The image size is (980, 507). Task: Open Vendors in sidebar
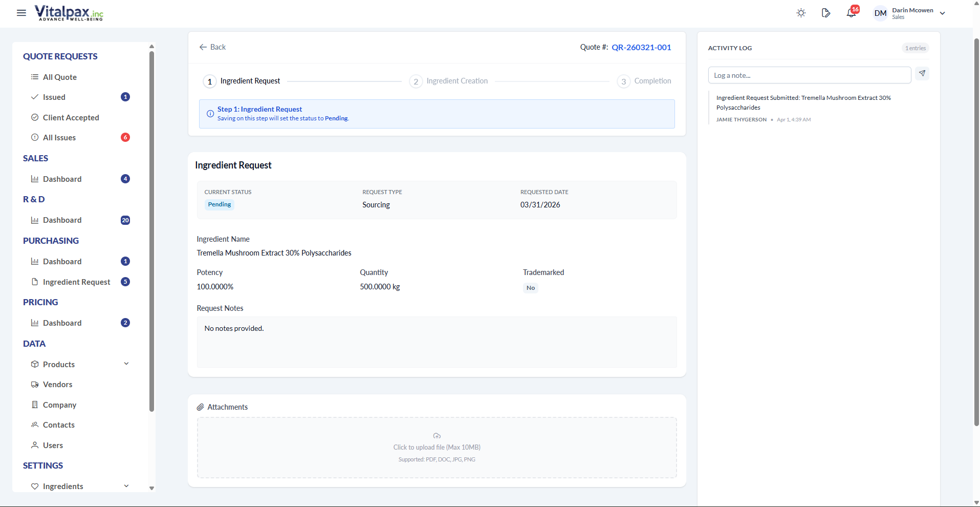(x=58, y=384)
